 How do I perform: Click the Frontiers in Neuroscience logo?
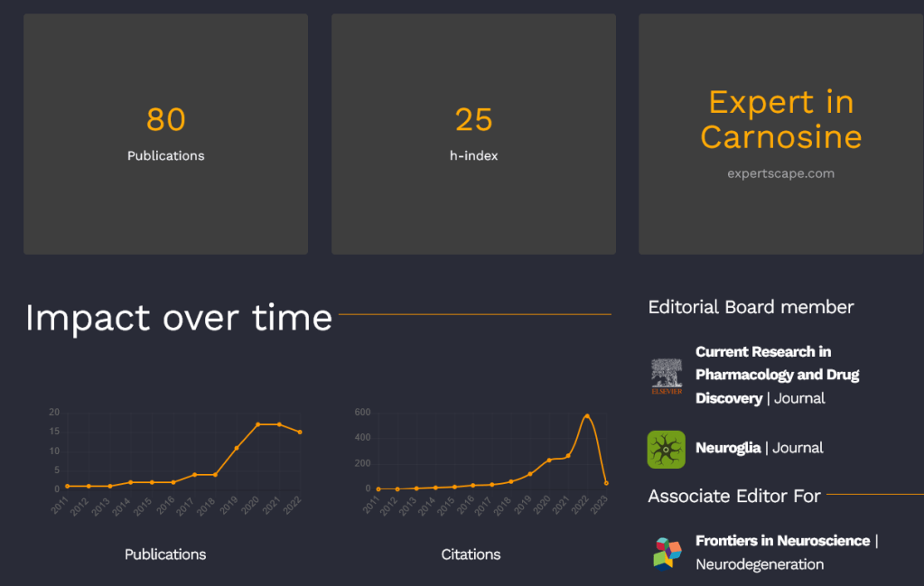click(667, 553)
